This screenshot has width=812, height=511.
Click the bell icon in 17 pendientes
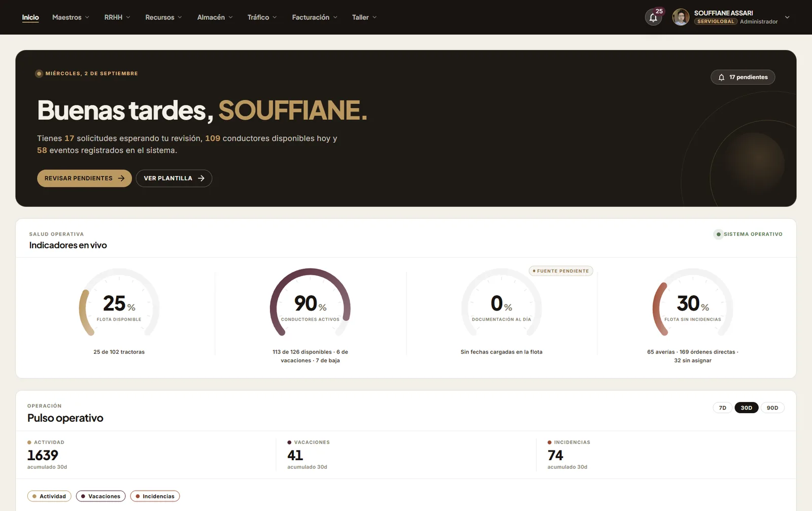point(721,77)
